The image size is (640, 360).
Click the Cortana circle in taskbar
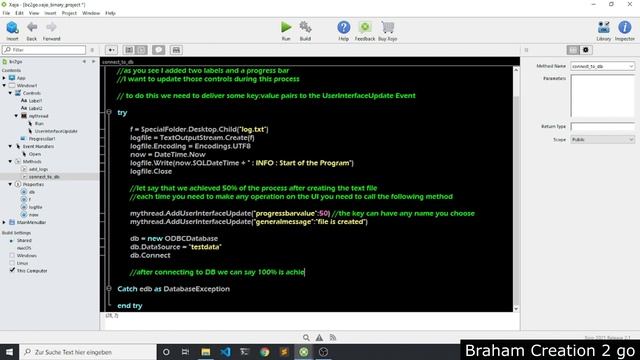[x=166, y=352]
